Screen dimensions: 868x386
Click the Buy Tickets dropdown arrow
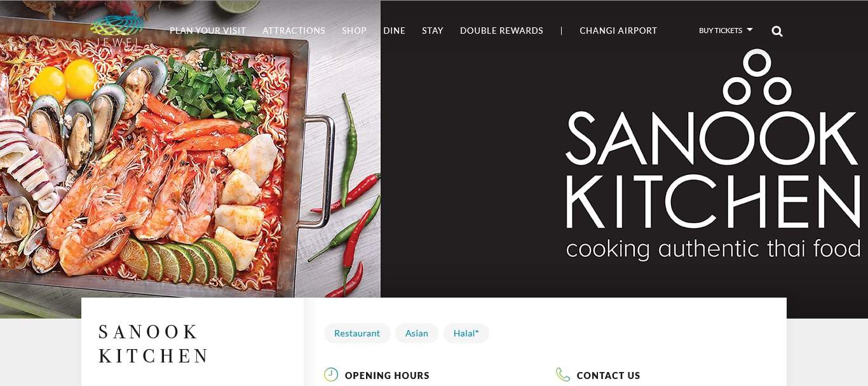[x=750, y=30]
